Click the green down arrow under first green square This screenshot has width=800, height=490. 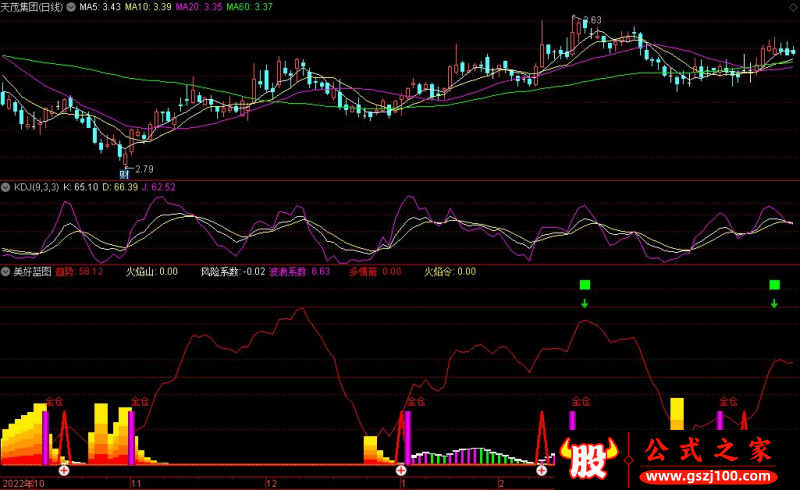tap(585, 302)
